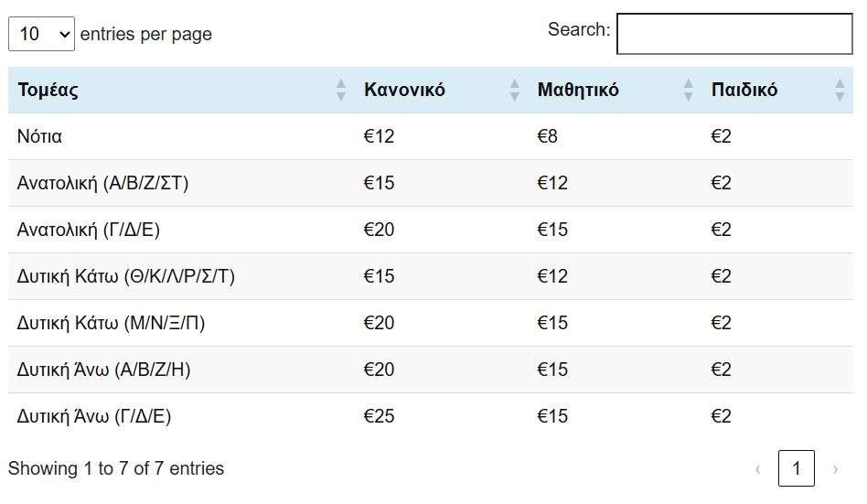
Task: Click Δυτική Κάτω (Μ/Ν/Ξ/Π) sector cell
Action: pyautogui.click(x=111, y=323)
